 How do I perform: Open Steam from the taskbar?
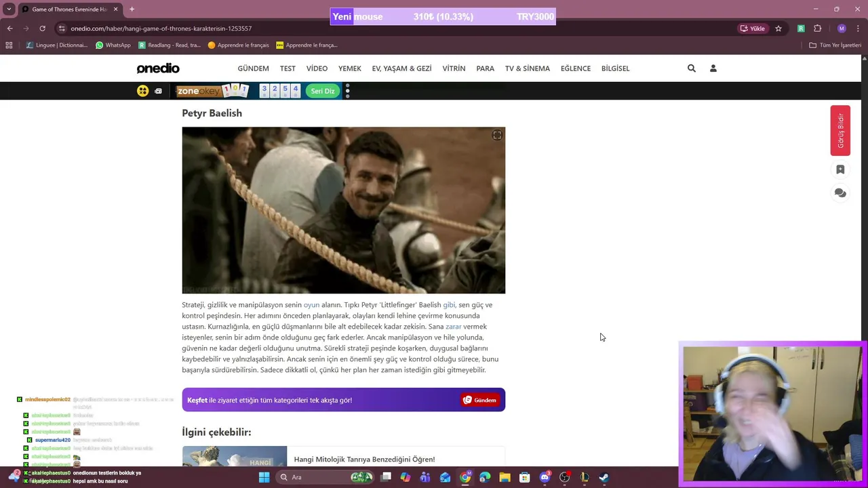coord(604,477)
